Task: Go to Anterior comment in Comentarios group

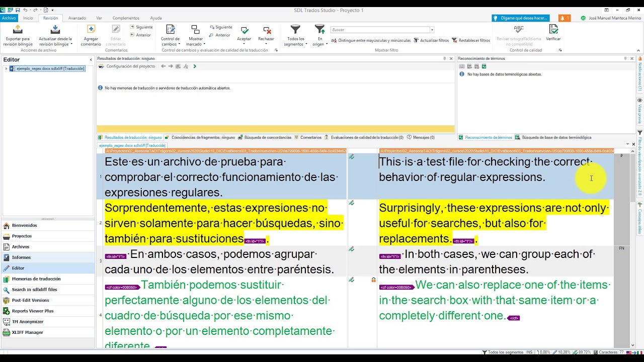Action: pyautogui.click(x=140, y=35)
